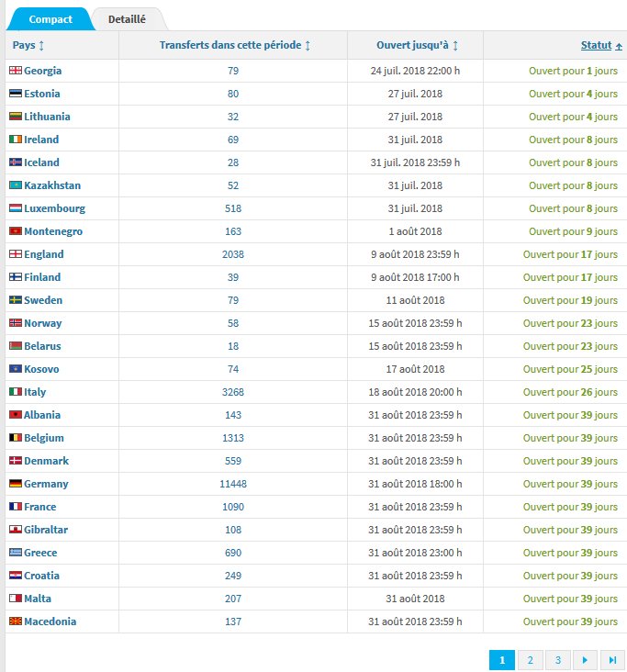Click the Georgia flag icon
The height and width of the screenshot is (672, 627).
(x=16, y=71)
